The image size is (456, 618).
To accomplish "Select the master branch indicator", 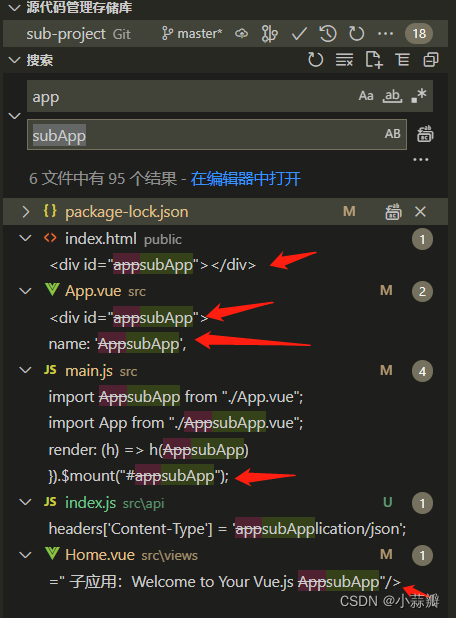I will (192, 34).
